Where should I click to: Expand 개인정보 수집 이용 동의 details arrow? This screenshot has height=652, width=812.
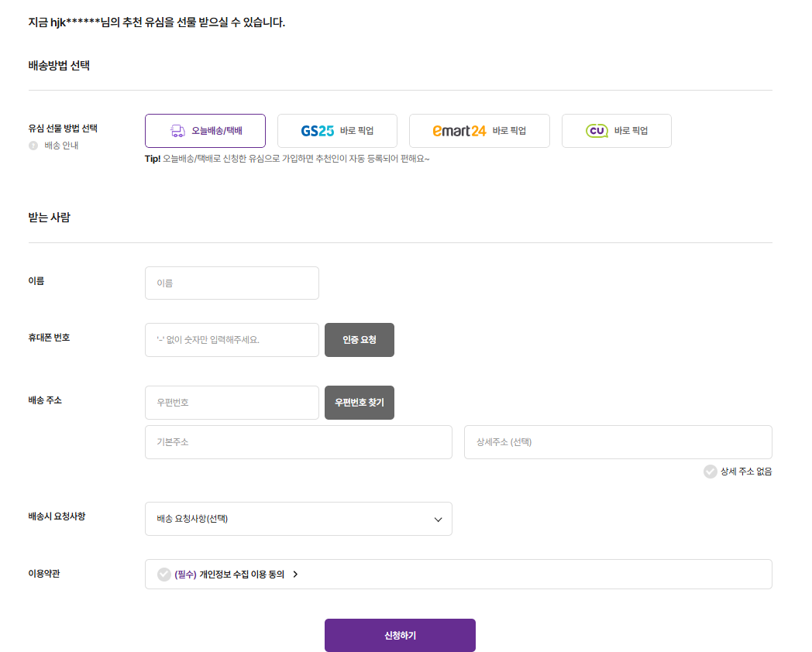pyautogui.click(x=295, y=575)
